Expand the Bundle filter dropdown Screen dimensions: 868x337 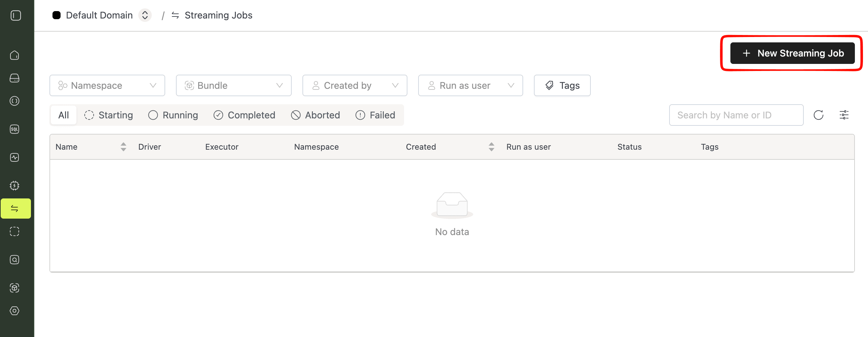233,85
